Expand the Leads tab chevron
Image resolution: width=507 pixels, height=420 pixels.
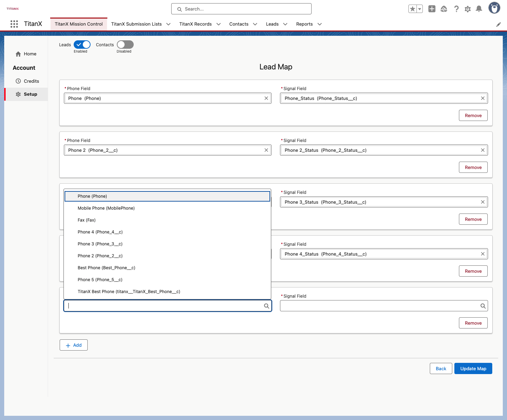click(285, 24)
